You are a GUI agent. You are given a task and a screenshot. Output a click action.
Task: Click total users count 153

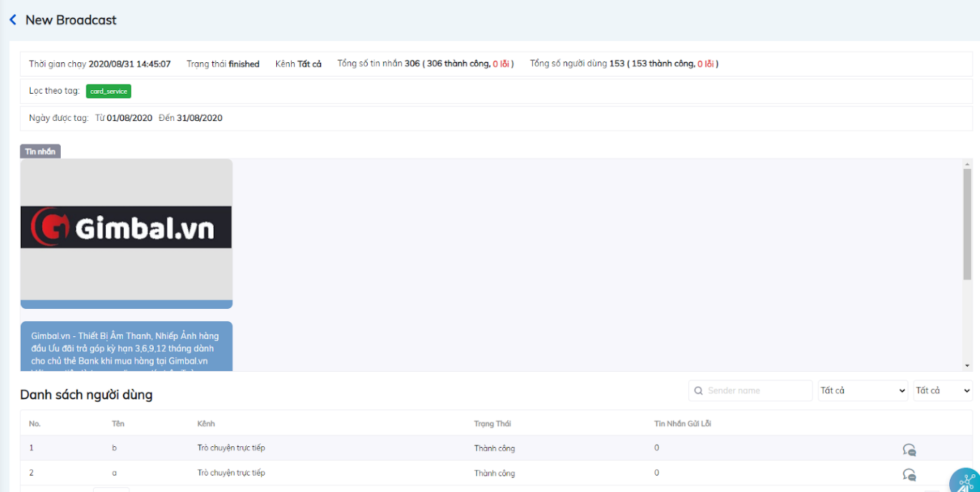[x=617, y=64]
